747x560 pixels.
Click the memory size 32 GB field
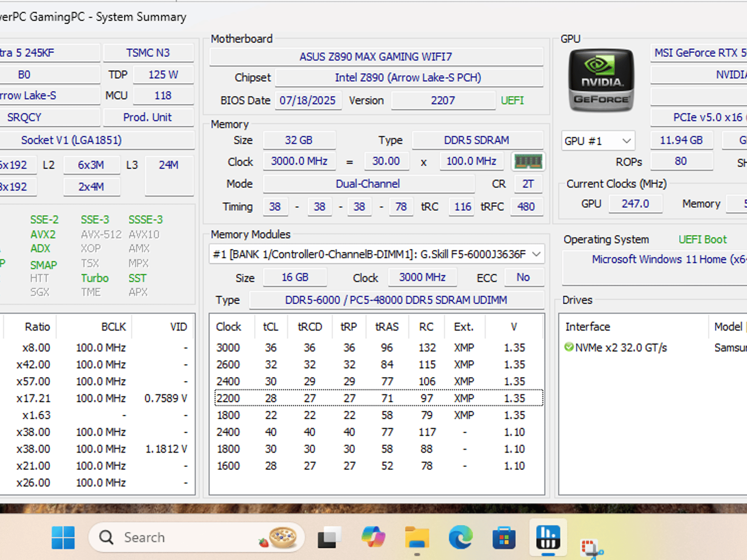coord(299,140)
